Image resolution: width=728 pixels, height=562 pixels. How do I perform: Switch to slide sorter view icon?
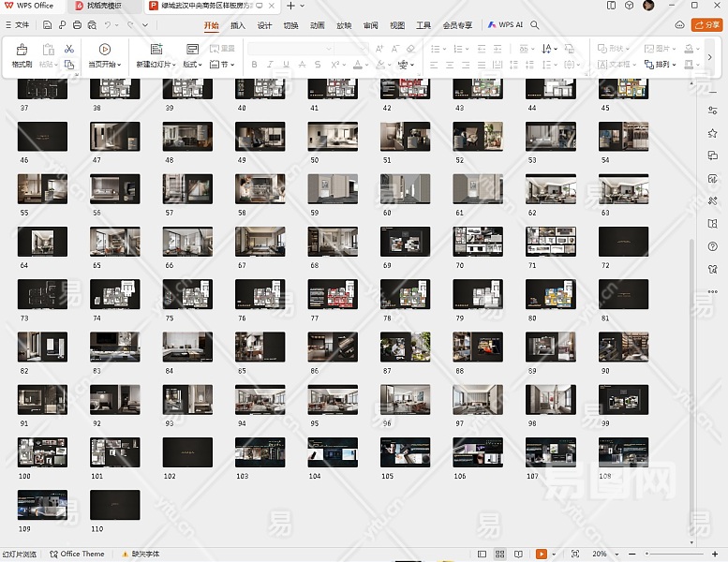click(x=500, y=555)
